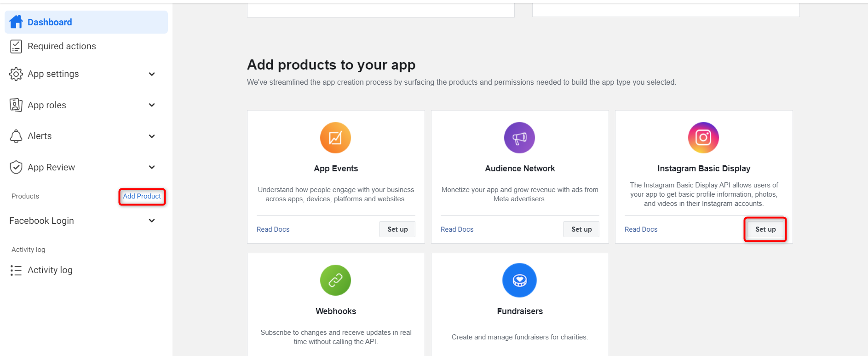Click the App Events card title
868x356 pixels.
coord(336,169)
